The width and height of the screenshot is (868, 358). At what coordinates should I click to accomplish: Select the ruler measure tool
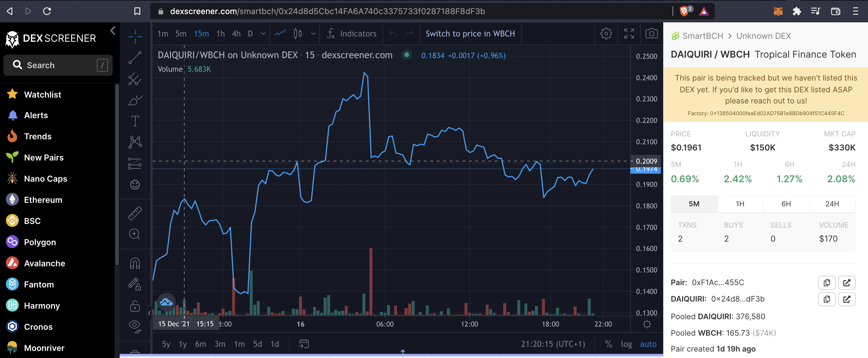click(x=135, y=213)
